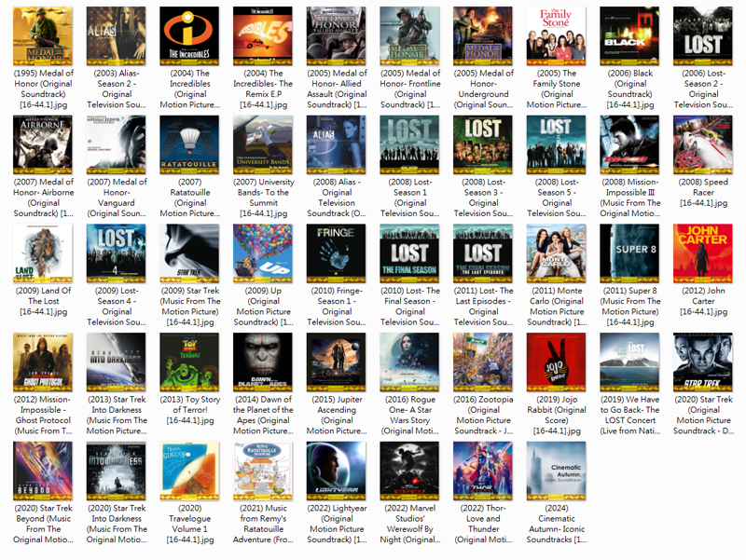Click the John Carter 2012 thumbnail
746x560 pixels.
(703, 253)
